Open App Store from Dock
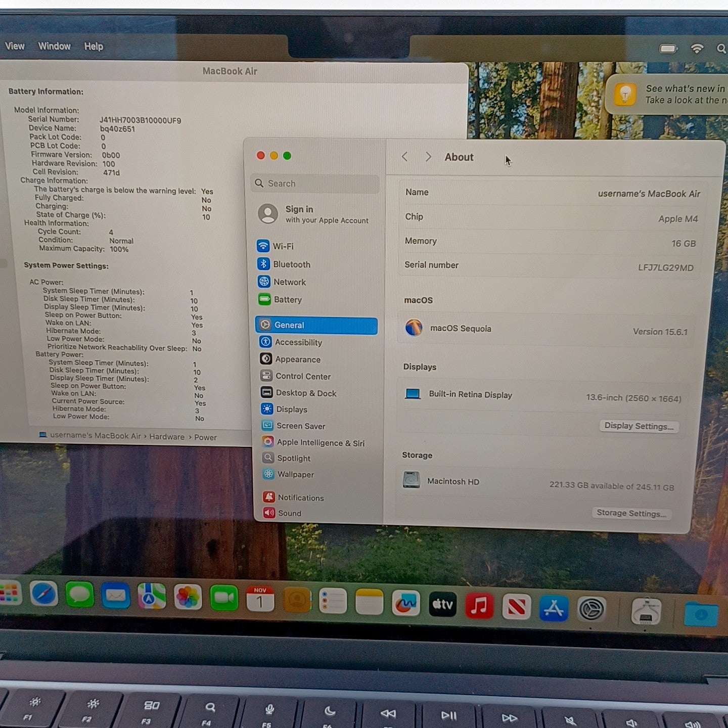The width and height of the screenshot is (728, 728). [553, 608]
